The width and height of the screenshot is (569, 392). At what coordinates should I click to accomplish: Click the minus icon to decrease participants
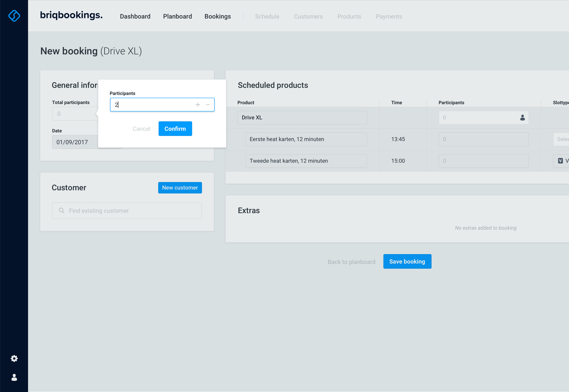click(208, 105)
